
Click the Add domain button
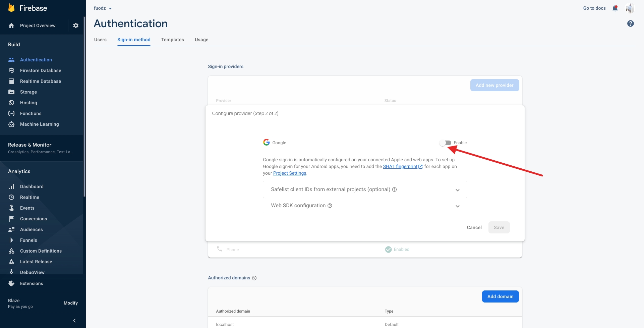pyautogui.click(x=500, y=296)
